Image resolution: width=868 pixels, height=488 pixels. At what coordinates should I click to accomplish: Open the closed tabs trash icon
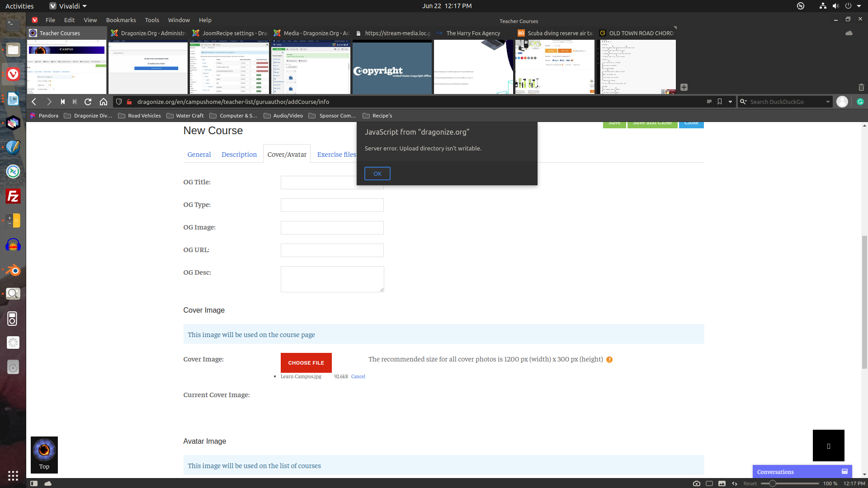tap(861, 87)
